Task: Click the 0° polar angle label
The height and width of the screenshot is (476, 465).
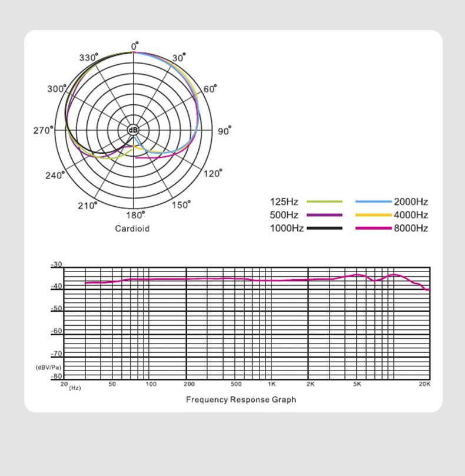Action: [x=135, y=46]
